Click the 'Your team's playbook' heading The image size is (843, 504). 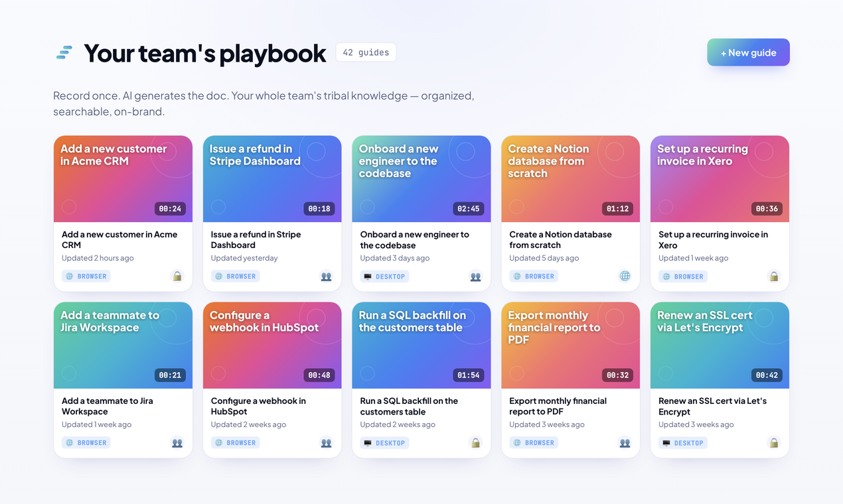[x=205, y=53]
